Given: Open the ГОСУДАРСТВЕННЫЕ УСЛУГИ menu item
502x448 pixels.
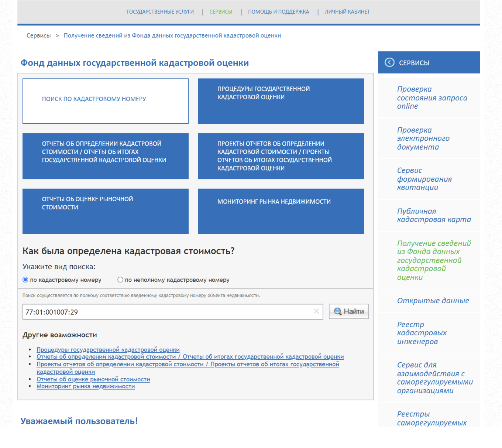Looking at the screenshot, I should (160, 12).
